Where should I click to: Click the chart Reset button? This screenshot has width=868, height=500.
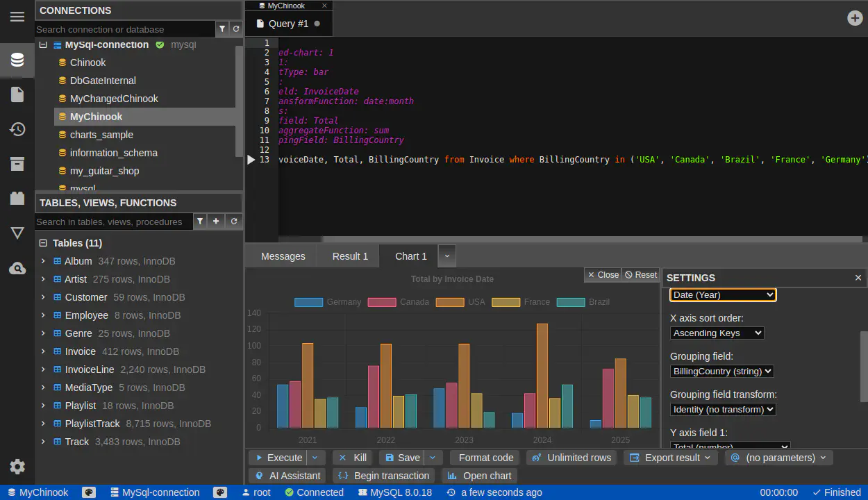pos(640,275)
